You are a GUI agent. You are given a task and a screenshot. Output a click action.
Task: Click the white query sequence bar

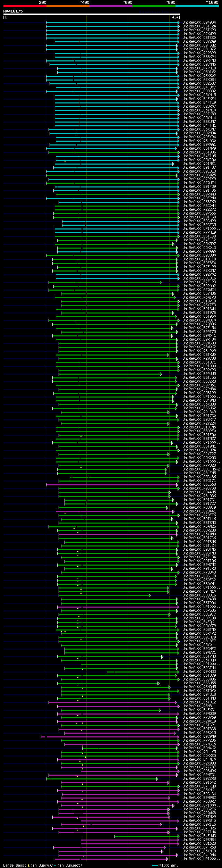coord(91,14)
